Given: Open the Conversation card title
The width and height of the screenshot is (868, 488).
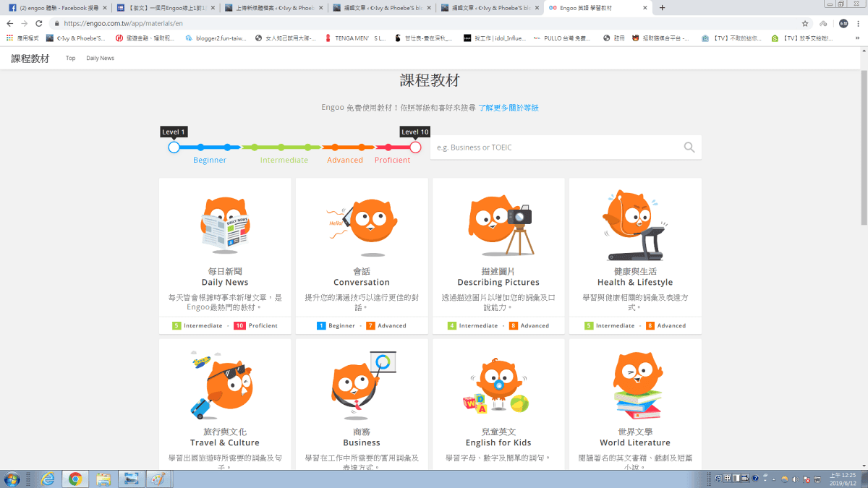Looking at the screenshot, I should (362, 282).
